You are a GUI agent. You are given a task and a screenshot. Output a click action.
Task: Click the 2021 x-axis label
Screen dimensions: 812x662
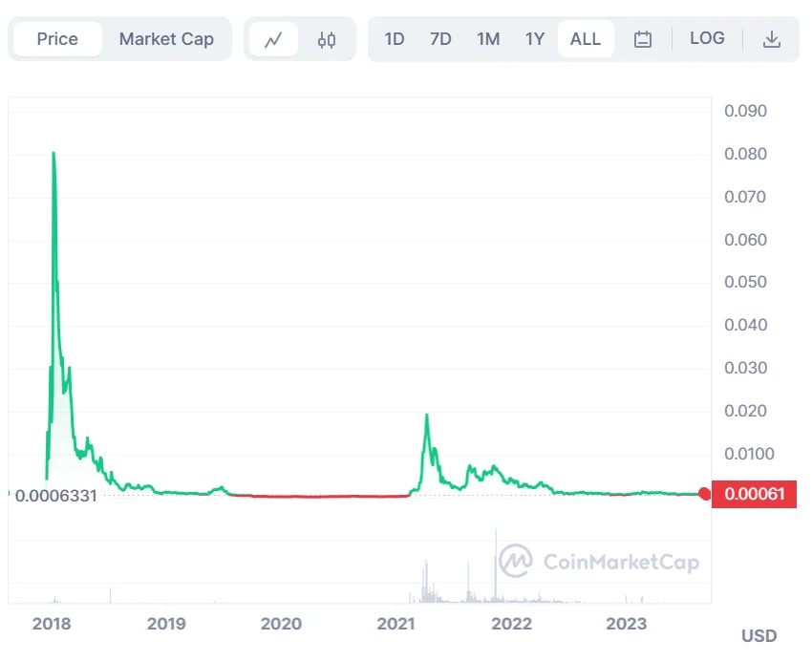click(x=396, y=624)
